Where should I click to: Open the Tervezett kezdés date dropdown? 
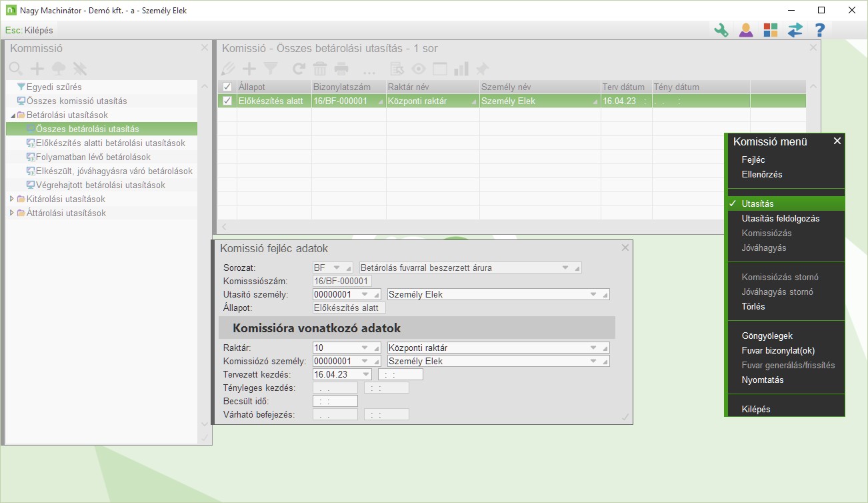[365, 374]
